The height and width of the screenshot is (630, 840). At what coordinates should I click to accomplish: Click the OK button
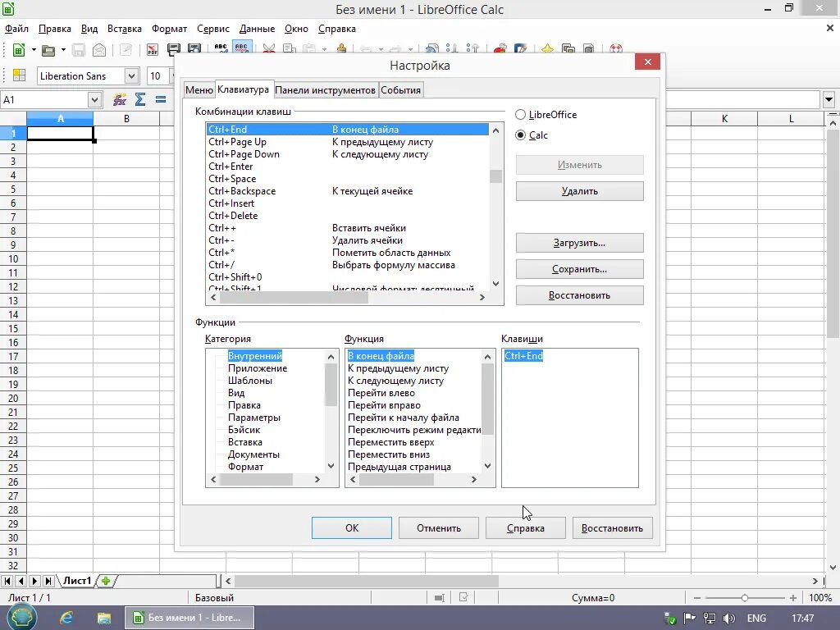[x=351, y=528]
